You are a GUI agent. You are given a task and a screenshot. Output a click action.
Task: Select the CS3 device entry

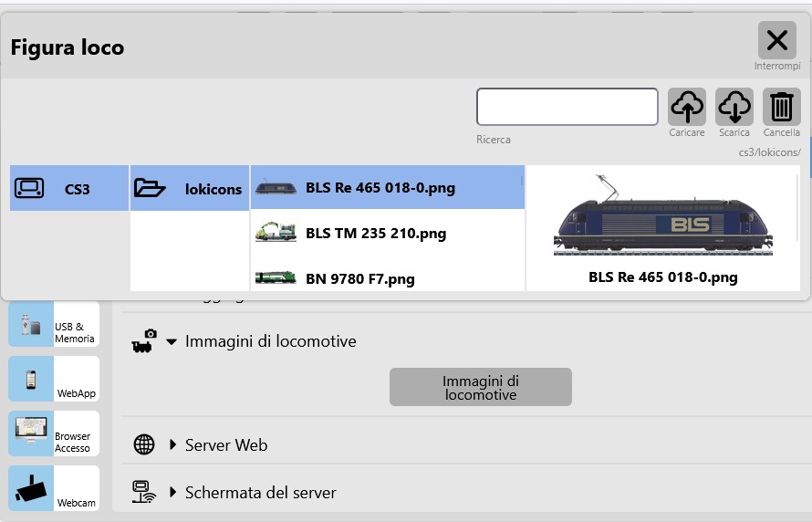[x=69, y=189]
